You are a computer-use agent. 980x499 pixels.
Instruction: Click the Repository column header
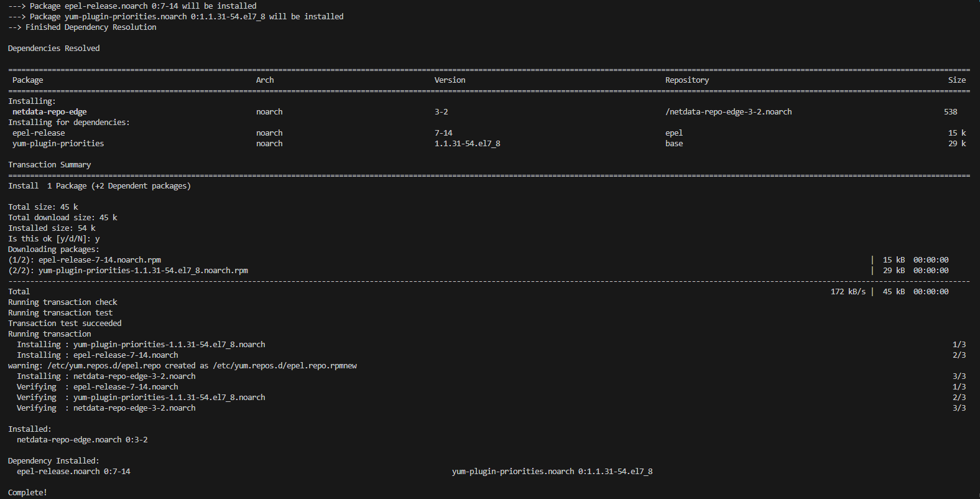click(x=686, y=80)
